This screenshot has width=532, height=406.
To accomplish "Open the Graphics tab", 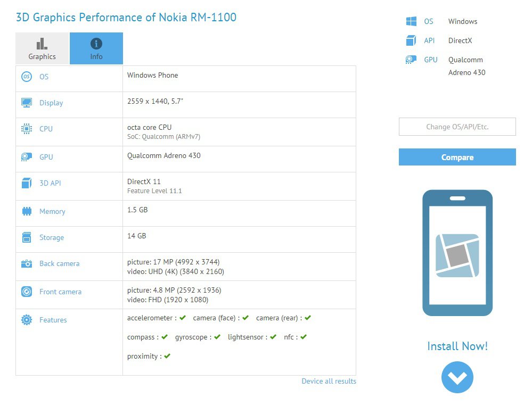I will 42,48.
